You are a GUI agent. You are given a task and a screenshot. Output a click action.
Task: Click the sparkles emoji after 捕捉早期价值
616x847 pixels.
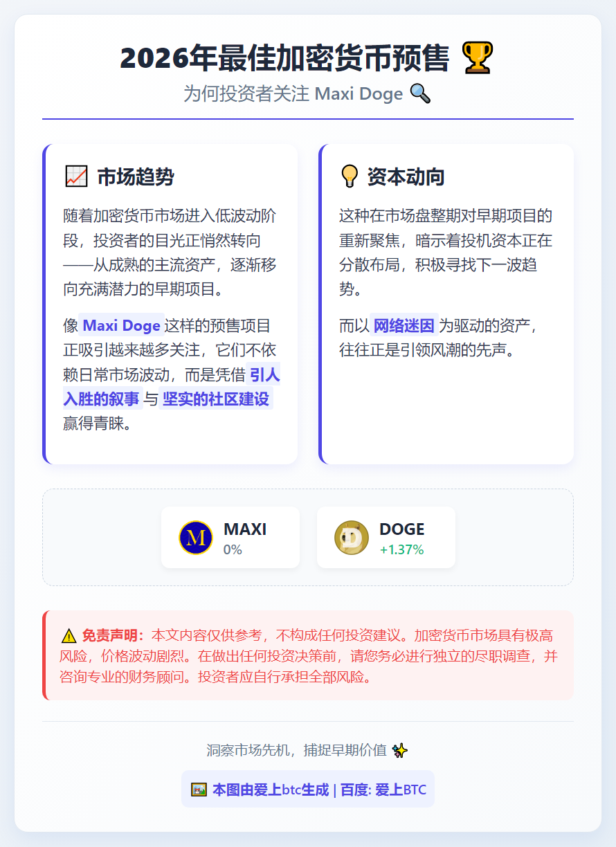click(x=400, y=750)
